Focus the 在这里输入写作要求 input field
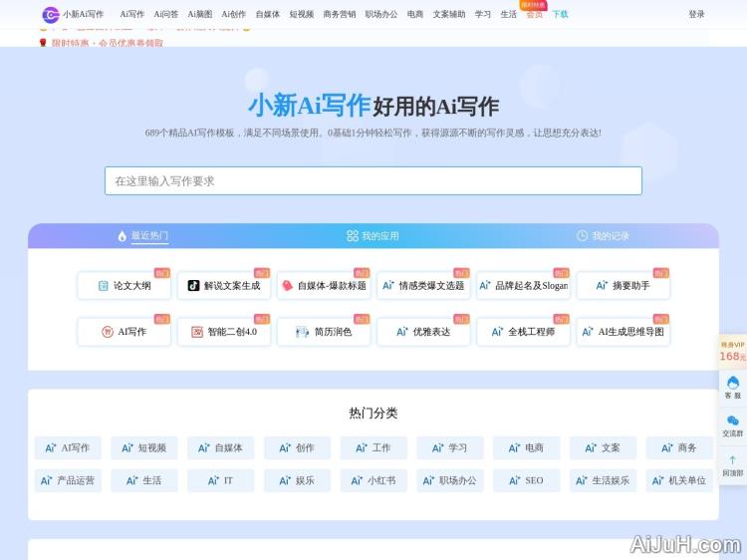The width and height of the screenshot is (747, 560). point(373,180)
